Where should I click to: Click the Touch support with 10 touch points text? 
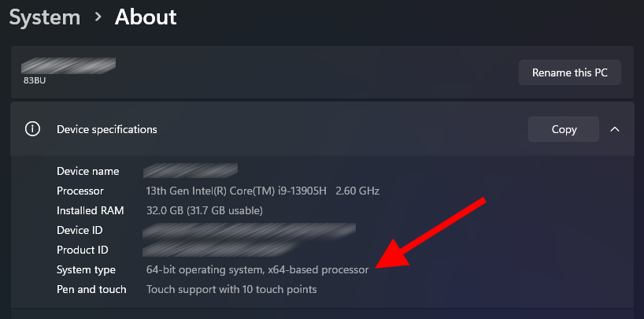(x=231, y=289)
